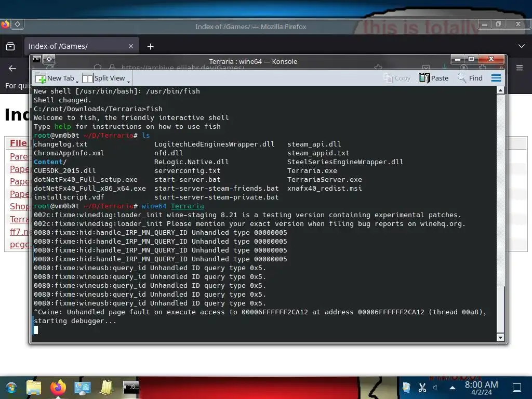
Task: Open a New Tab in Konsole
Action: click(x=54, y=78)
